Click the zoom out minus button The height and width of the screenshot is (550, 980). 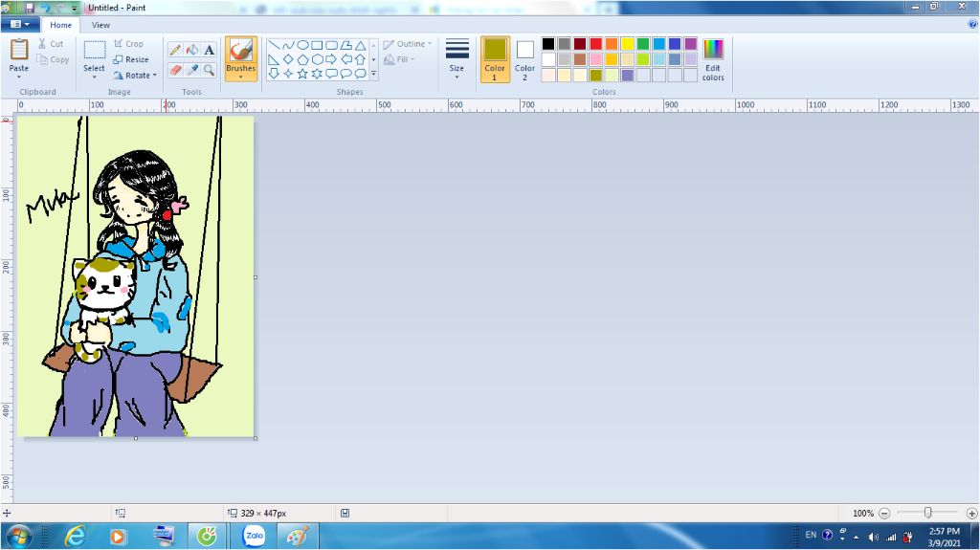884,513
